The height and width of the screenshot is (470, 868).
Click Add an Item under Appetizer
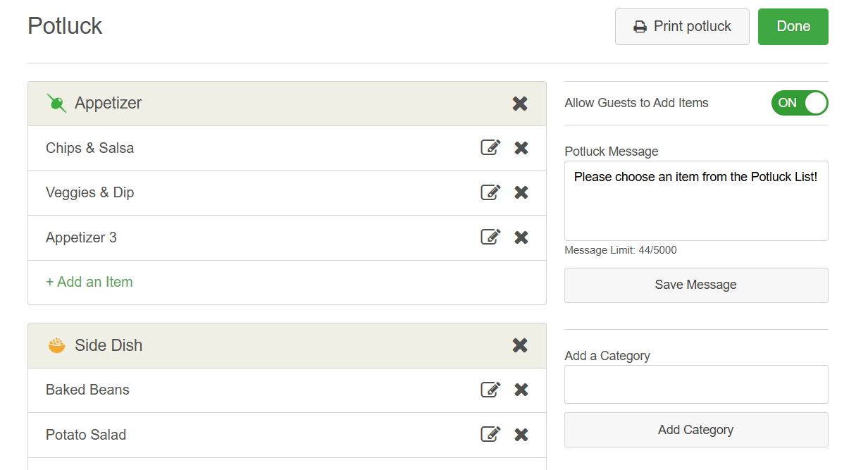89,283
